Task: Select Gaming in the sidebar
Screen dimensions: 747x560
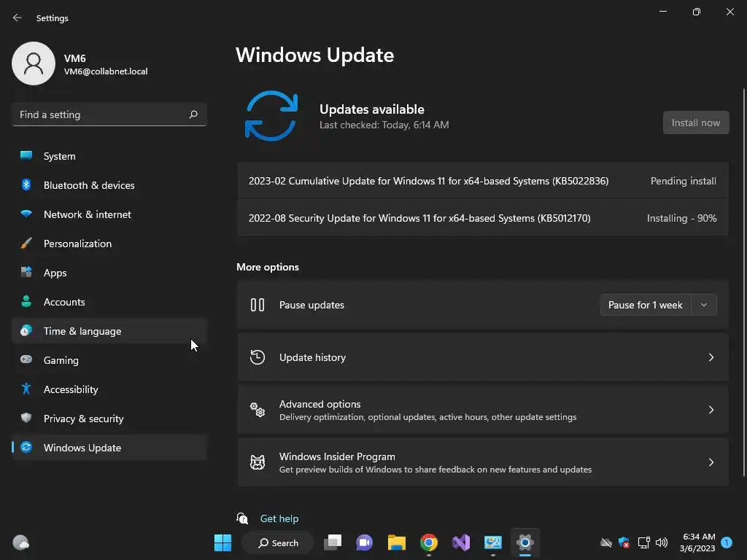Action: coord(109,360)
